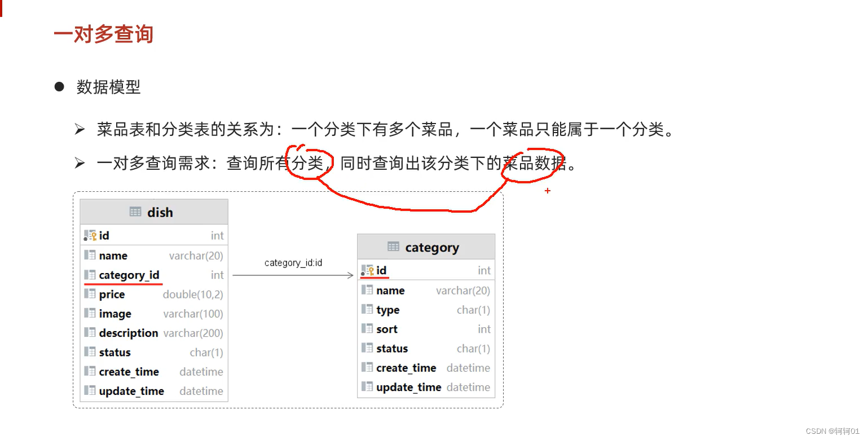Click the primary key icon of dish id
The width and height of the screenshot is (868, 440).
[x=90, y=236]
